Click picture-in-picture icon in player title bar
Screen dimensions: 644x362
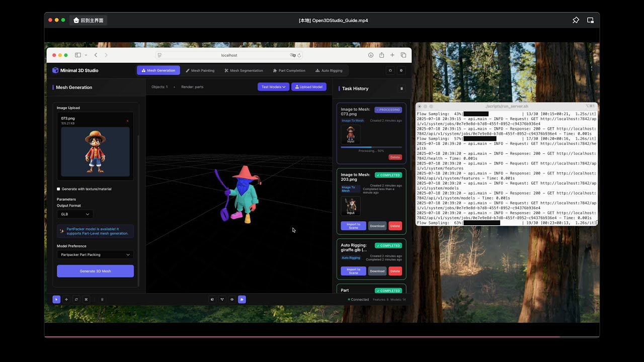click(x=590, y=20)
